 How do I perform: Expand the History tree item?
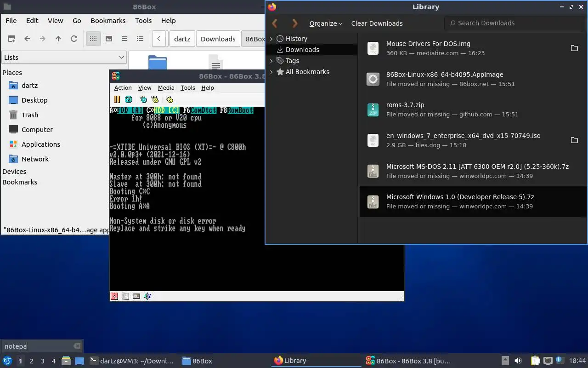point(271,39)
